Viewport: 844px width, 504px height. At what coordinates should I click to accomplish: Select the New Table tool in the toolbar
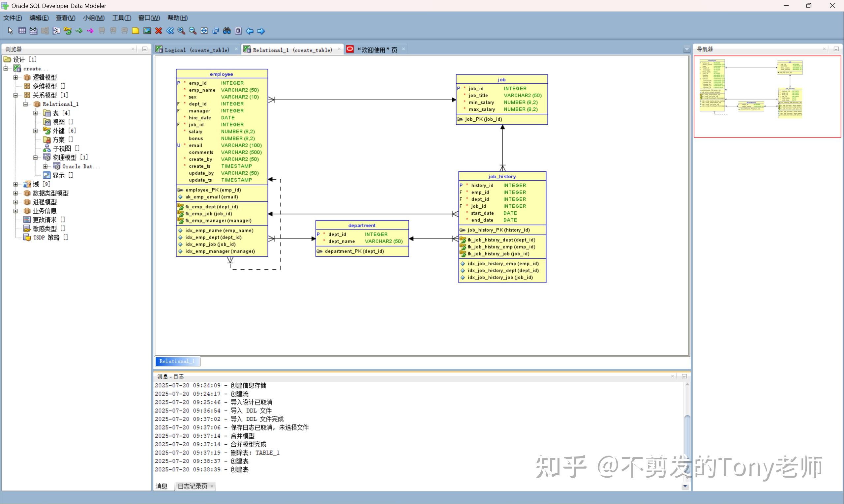point(22,31)
